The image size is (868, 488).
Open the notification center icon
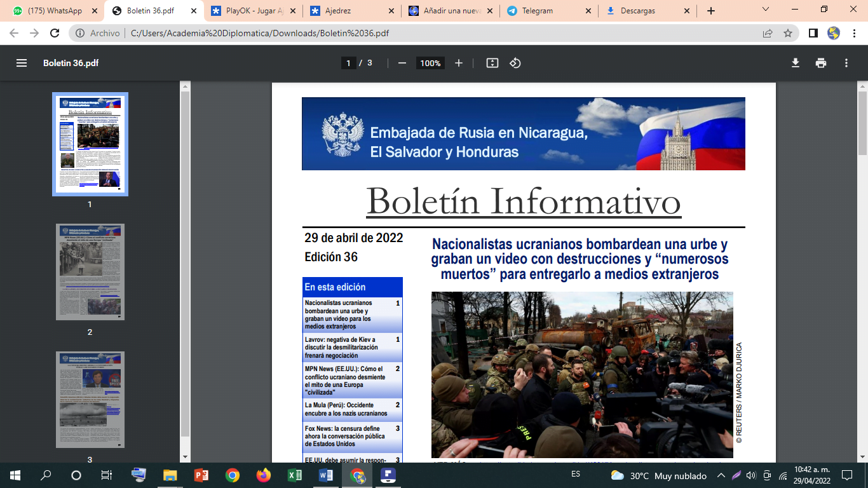tap(847, 475)
